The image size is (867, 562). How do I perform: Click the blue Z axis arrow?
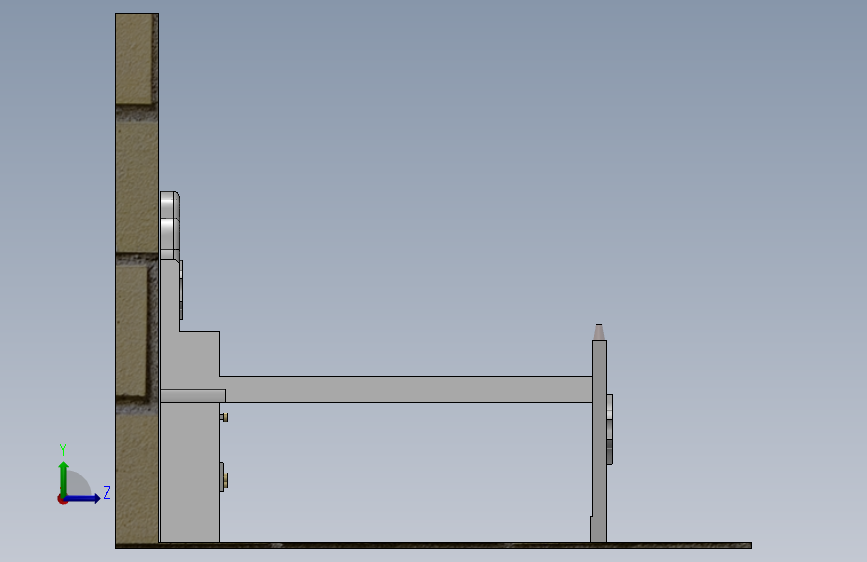(83, 498)
